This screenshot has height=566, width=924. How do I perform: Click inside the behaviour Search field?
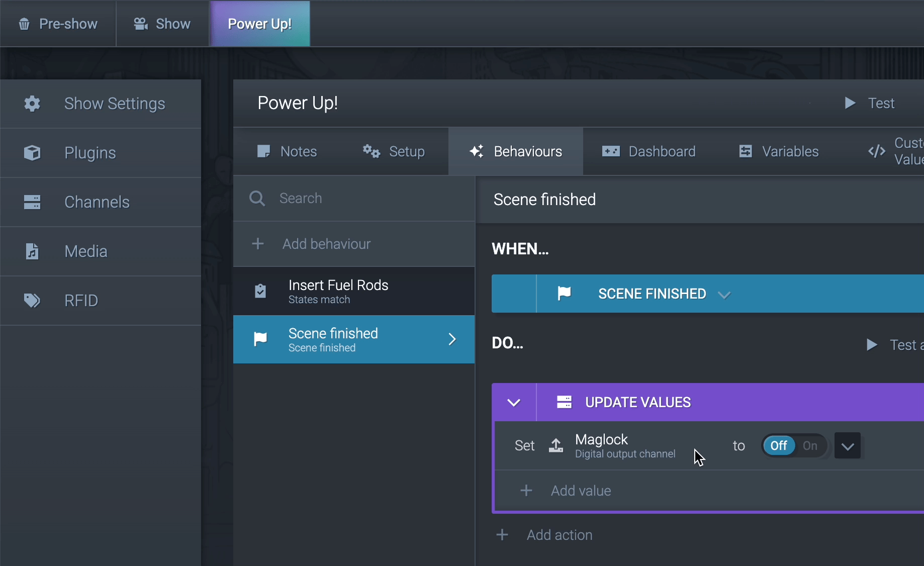[x=354, y=198]
